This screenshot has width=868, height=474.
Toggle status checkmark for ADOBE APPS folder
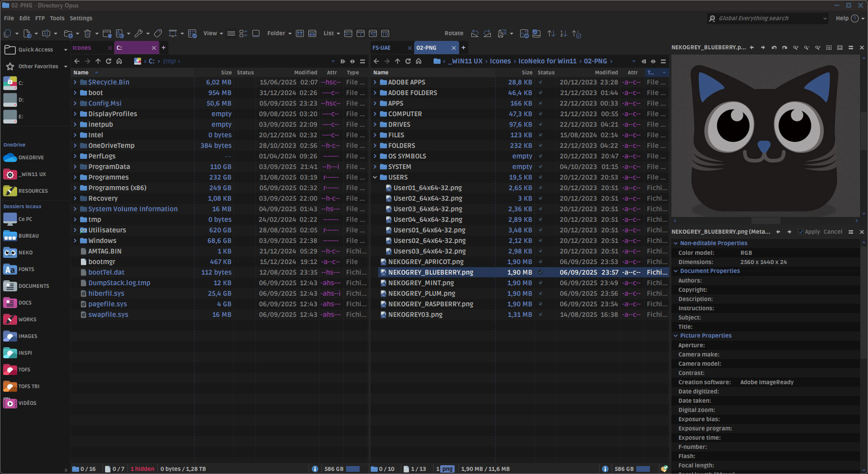tap(540, 82)
